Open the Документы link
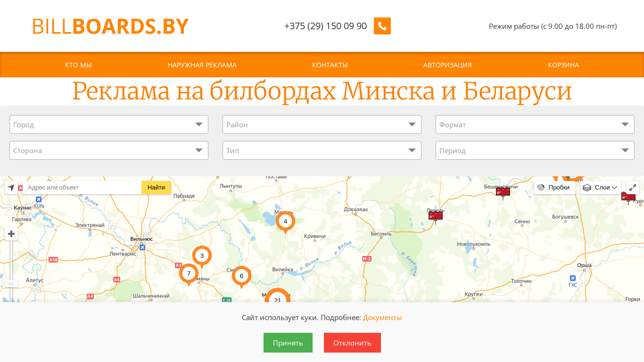This screenshot has height=362, width=644. (x=382, y=318)
